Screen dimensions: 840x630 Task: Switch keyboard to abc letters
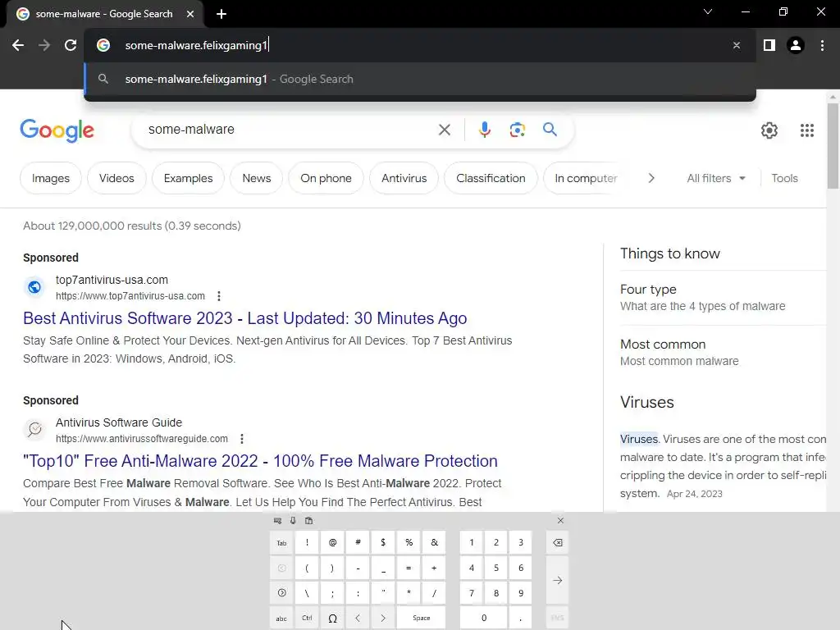click(x=282, y=619)
